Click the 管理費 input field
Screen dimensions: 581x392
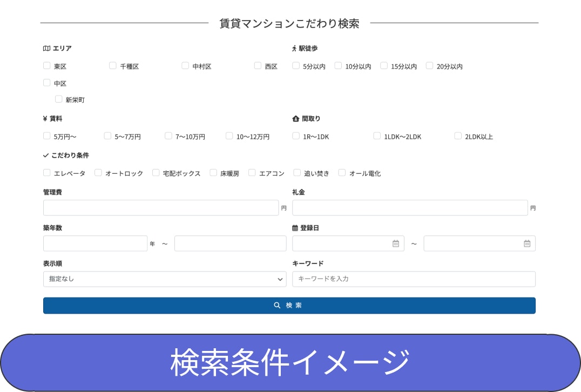click(x=161, y=208)
